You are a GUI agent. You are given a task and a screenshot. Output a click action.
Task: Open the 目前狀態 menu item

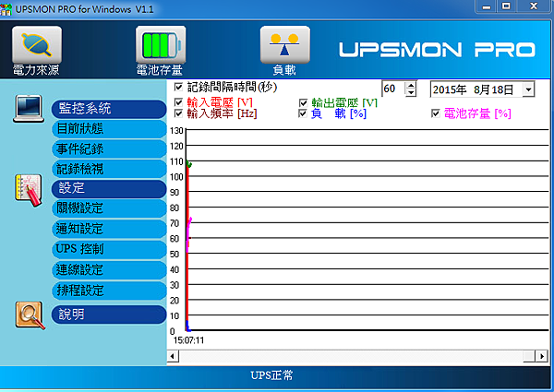click(x=109, y=129)
